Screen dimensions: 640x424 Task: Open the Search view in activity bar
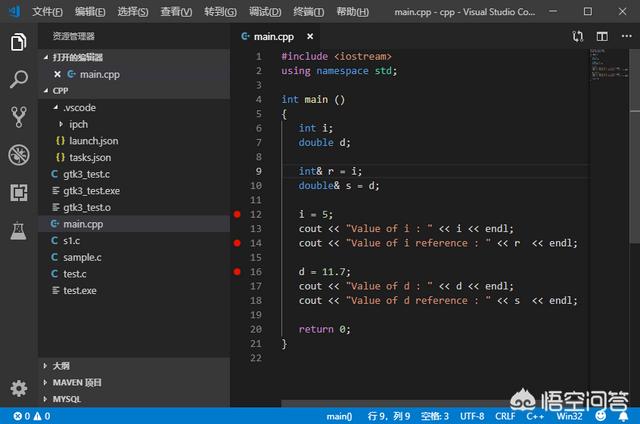(x=18, y=80)
